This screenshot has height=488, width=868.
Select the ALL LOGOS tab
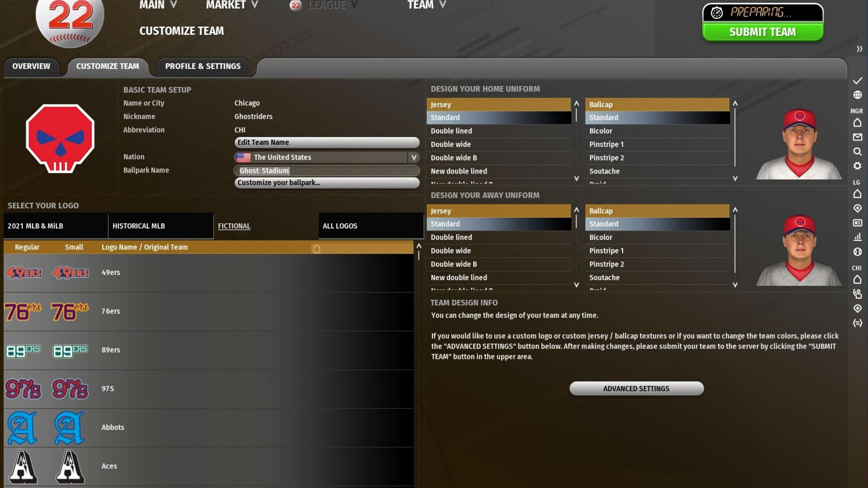(x=371, y=226)
